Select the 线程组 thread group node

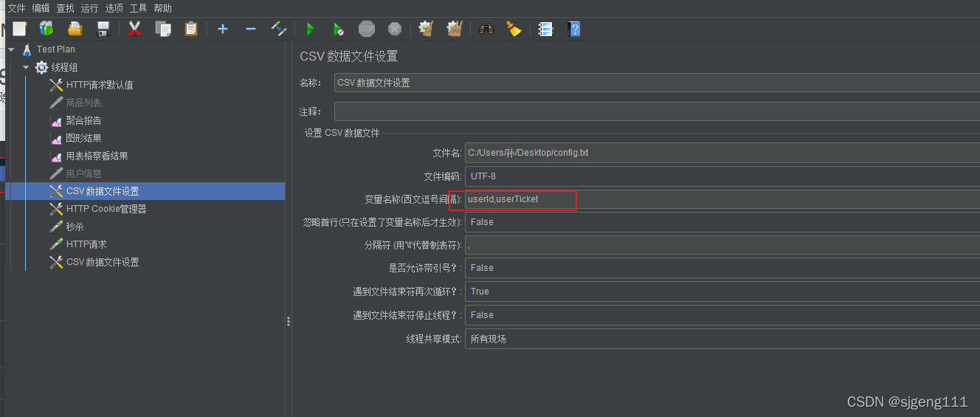click(x=64, y=67)
